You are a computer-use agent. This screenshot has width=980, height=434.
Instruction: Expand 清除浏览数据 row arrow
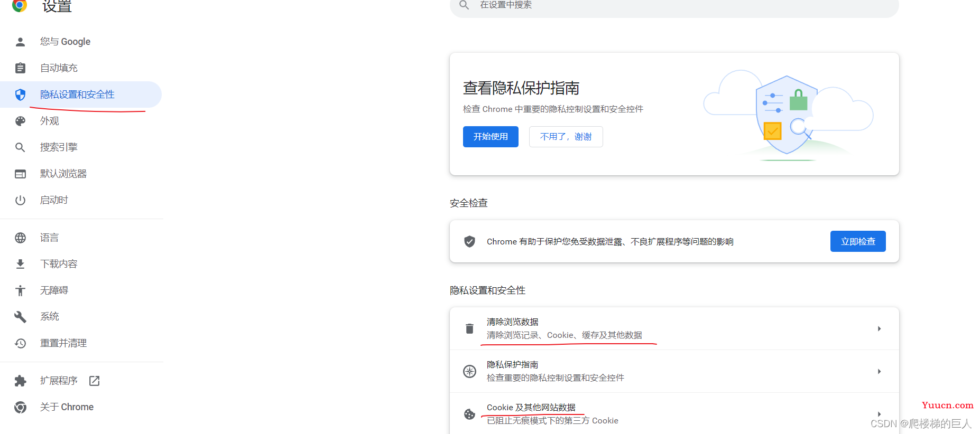[x=879, y=328]
